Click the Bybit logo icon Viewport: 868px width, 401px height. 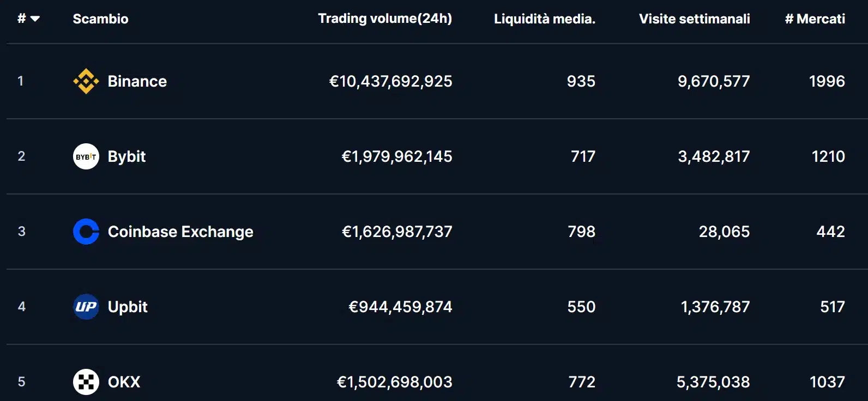pyautogui.click(x=86, y=156)
